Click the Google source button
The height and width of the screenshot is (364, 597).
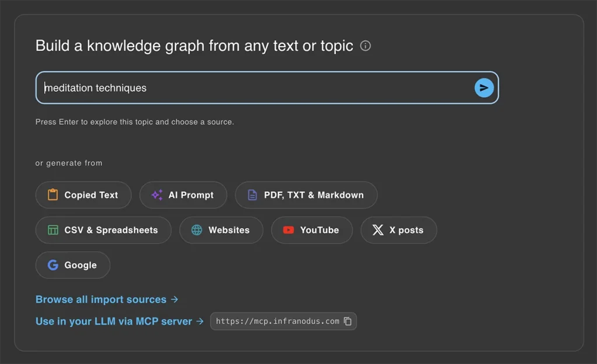73,265
